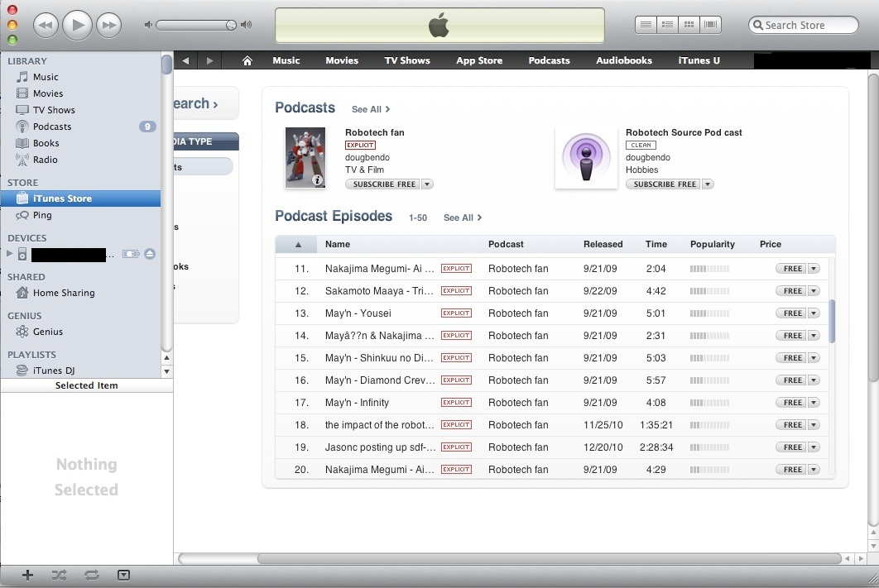Hide the selected item artwork panel
879x588 pixels.
123,575
